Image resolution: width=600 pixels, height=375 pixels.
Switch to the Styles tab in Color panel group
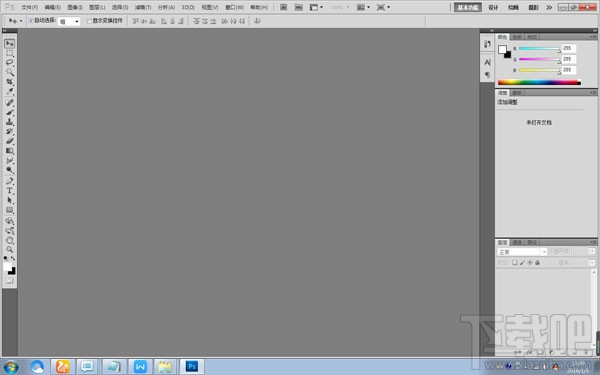click(x=532, y=37)
